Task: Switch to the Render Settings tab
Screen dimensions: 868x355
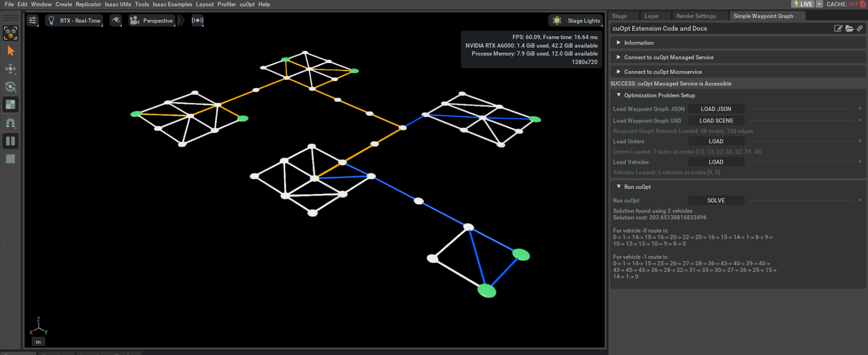Action: tap(696, 16)
